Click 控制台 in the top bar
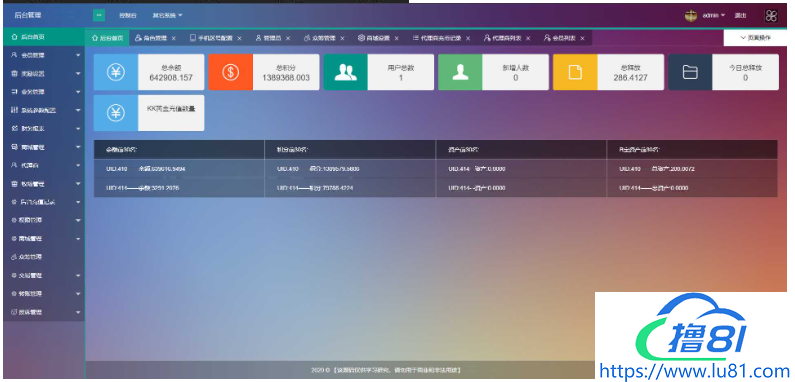Image resolution: width=795 pixels, height=382 pixels. point(128,16)
